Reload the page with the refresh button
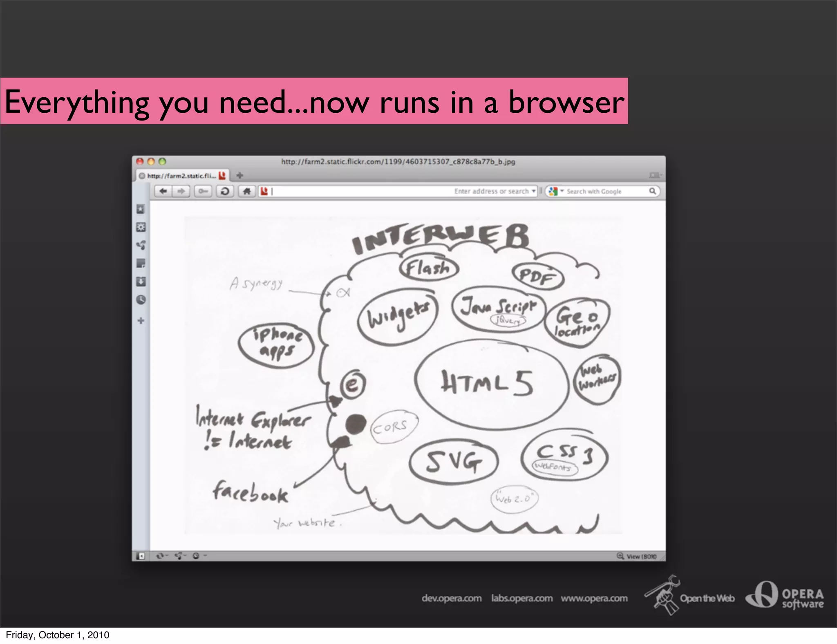Viewport: 837px width, 644px height. click(x=225, y=191)
